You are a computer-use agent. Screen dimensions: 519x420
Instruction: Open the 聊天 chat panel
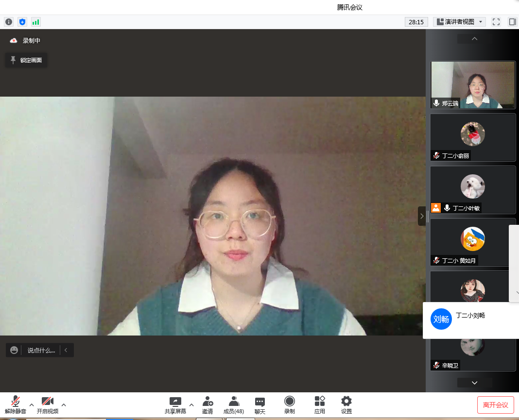click(260, 405)
